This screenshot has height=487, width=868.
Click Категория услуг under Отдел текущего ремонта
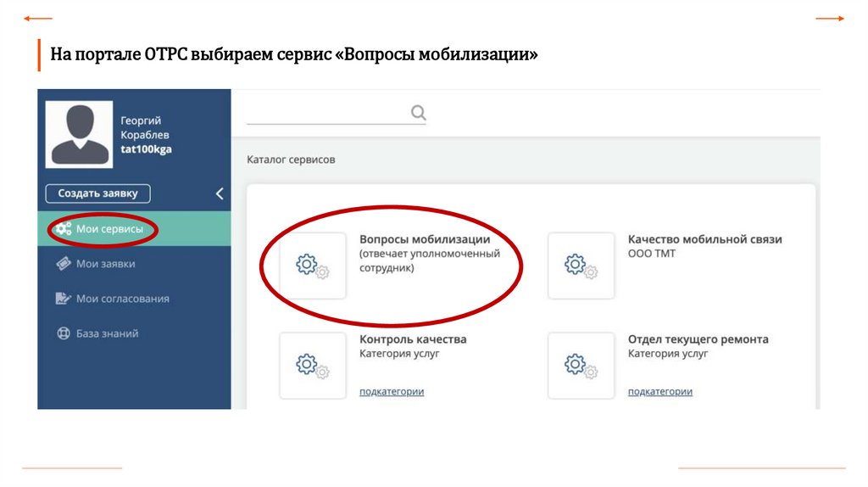[668, 354]
